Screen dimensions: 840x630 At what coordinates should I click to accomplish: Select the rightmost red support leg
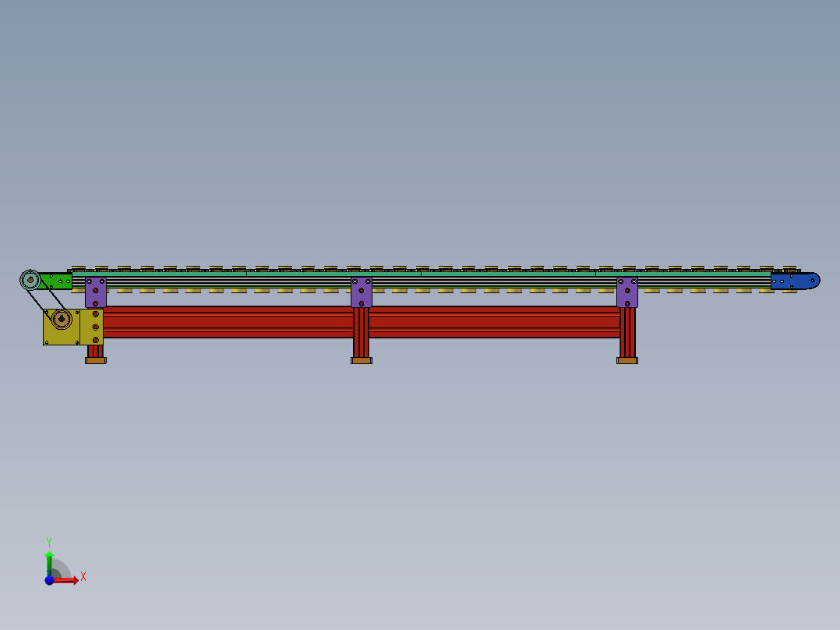click(x=627, y=332)
